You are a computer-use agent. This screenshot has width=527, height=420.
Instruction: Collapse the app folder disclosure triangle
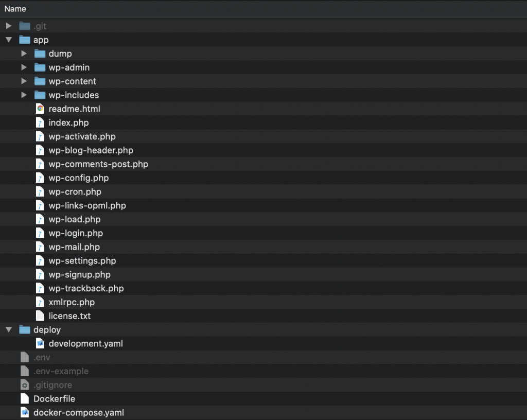tap(9, 40)
